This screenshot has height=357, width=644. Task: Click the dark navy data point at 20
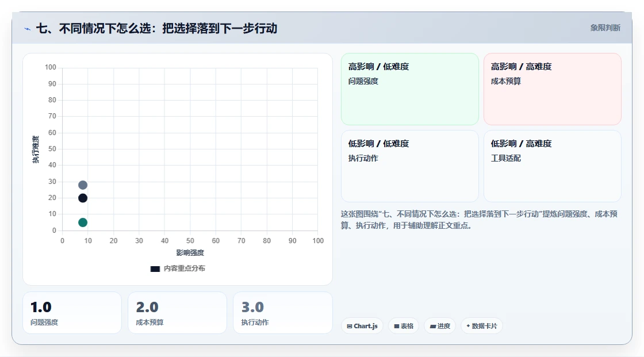click(83, 198)
